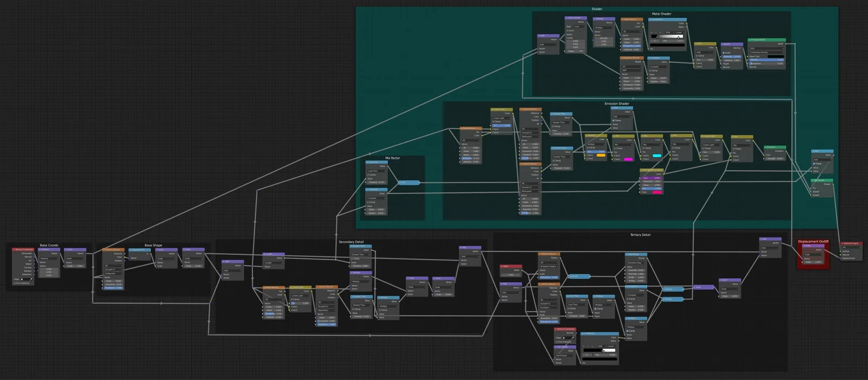Click the plus button on Tertiary Detail ColorRamp
Viewport: 868px width, 380px height.
tap(584, 346)
